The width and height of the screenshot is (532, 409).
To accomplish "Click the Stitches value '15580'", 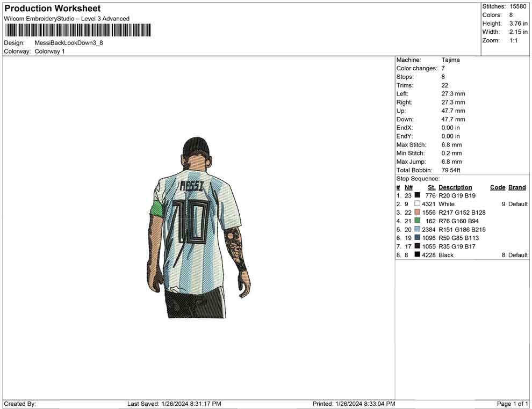I will [517, 6].
